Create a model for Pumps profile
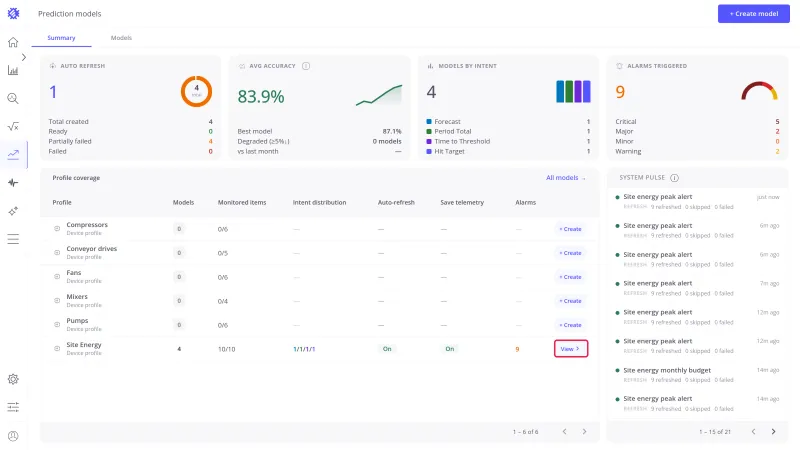 tap(570, 325)
